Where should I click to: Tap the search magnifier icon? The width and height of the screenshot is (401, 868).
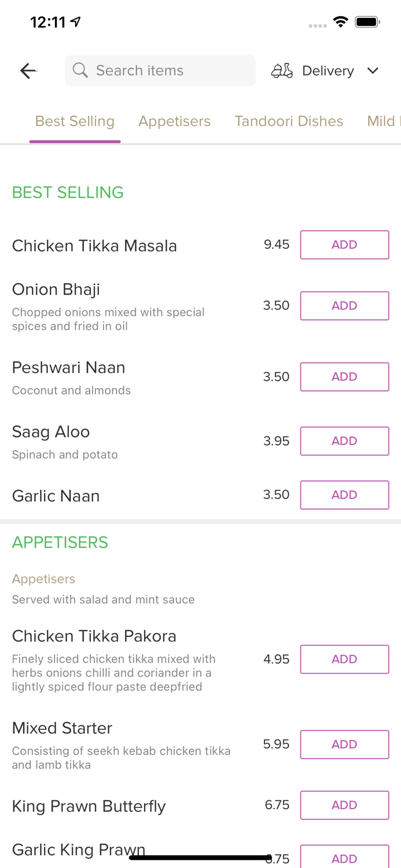80,71
